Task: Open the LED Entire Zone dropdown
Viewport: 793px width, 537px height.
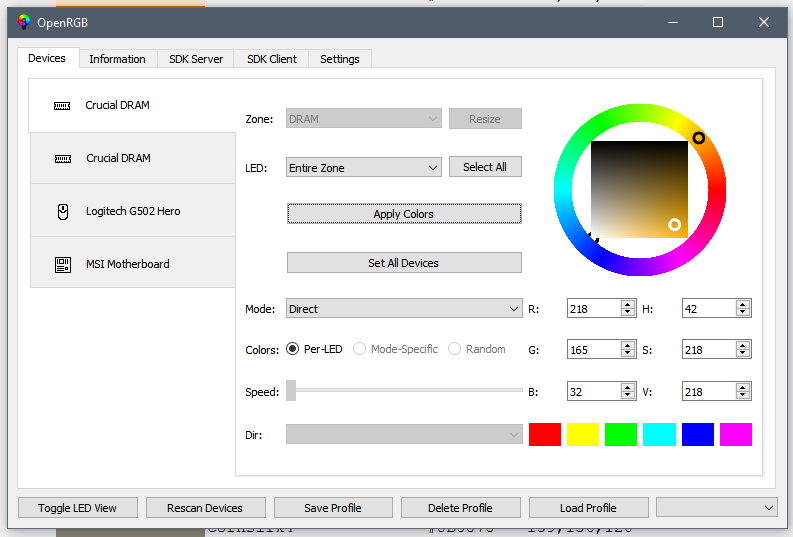Action: pyautogui.click(x=364, y=167)
